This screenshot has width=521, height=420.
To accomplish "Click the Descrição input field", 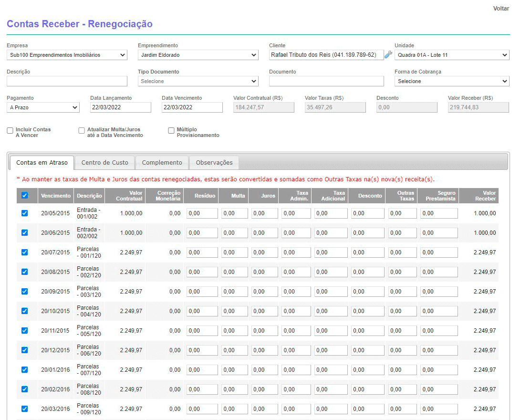I will pyautogui.click(x=67, y=81).
